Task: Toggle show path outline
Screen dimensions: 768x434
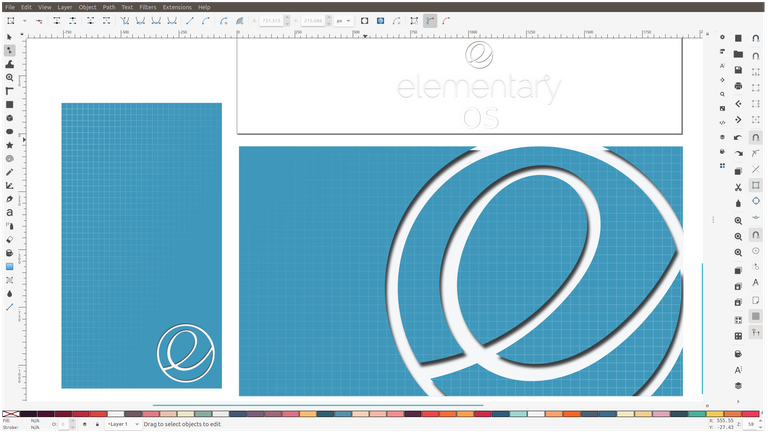Action: tap(446, 21)
